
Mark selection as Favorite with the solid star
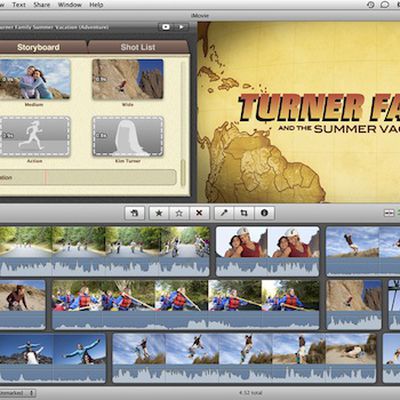[159, 213]
